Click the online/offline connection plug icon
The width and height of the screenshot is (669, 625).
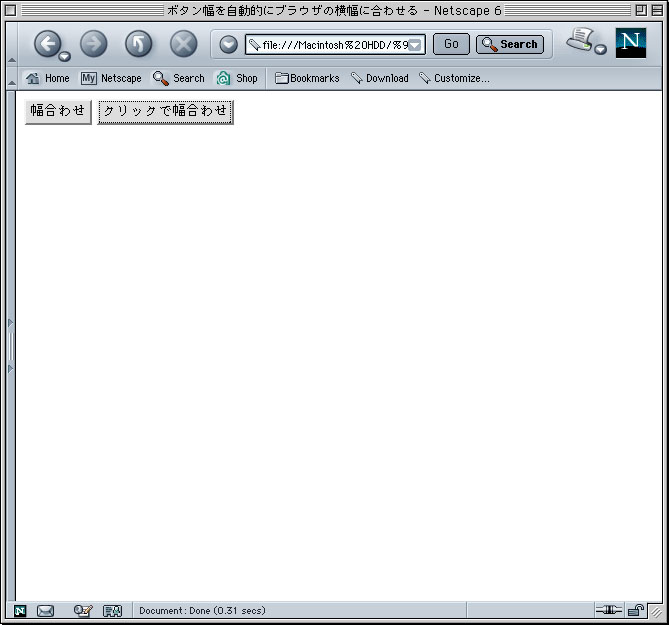coord(609,610)
